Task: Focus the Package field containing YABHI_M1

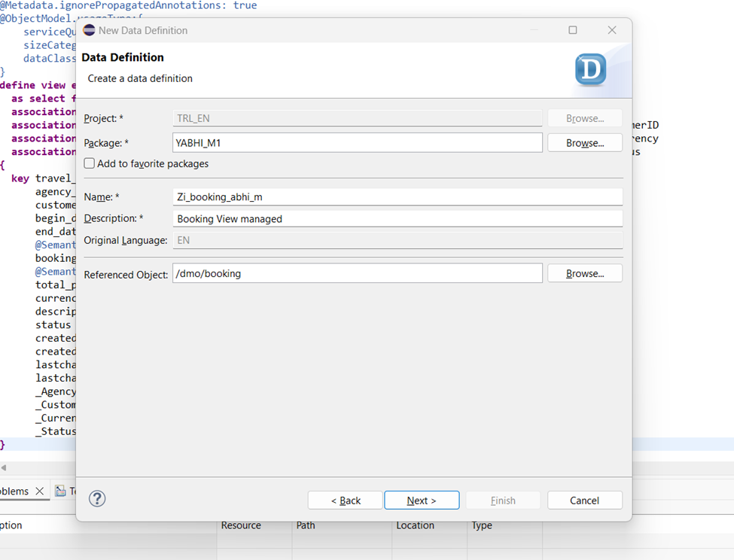Action: 358,143
